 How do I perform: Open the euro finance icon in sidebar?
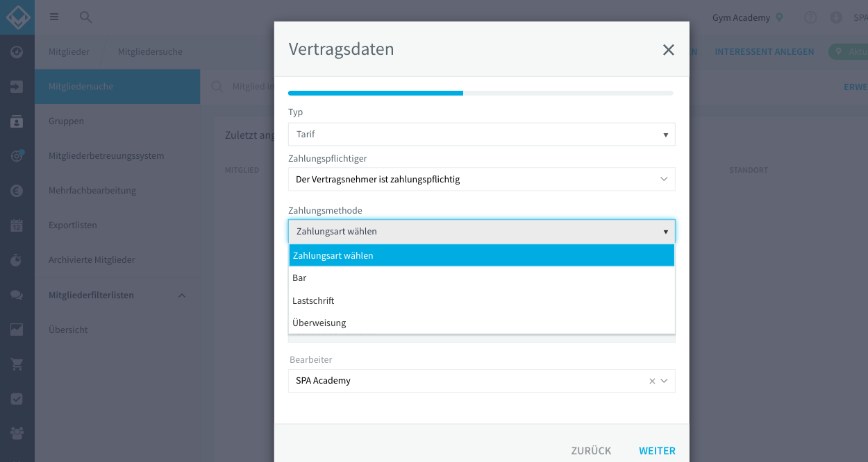pos(17,191)
